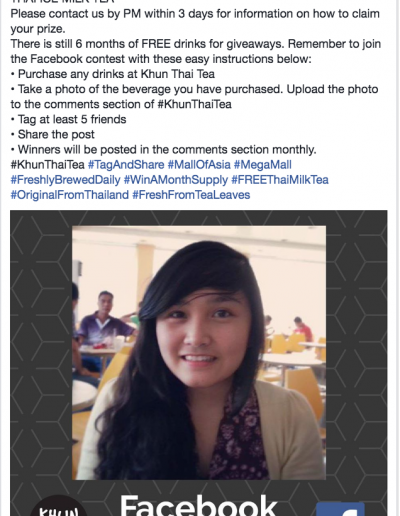Open the #FREEThaiMilkTea hashtag
This screenshot has width=400, height=516.
pyautogui.click(x=280, y=180)
